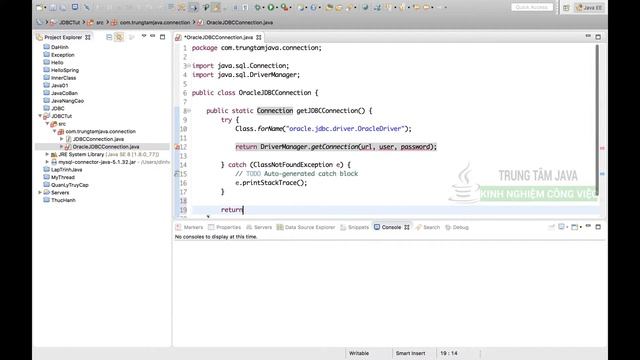640x360 pixels.
Task: Minimize the editor area
Action: [588, 36]
